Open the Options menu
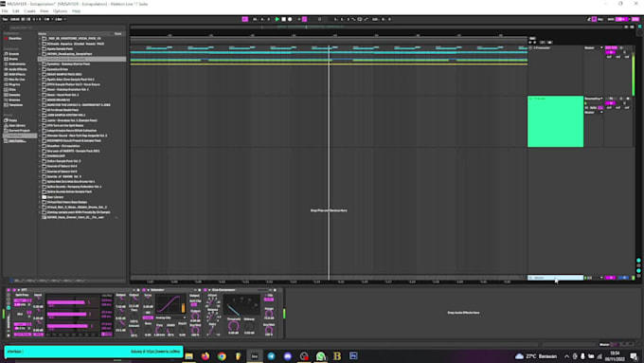644x363 pixels. coord(60,11)
